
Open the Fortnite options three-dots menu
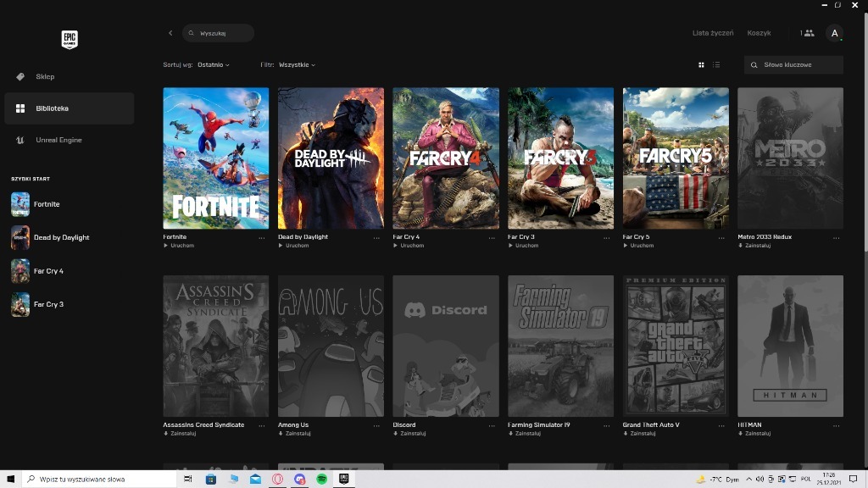pyautogui.click(x=262, y=238)
